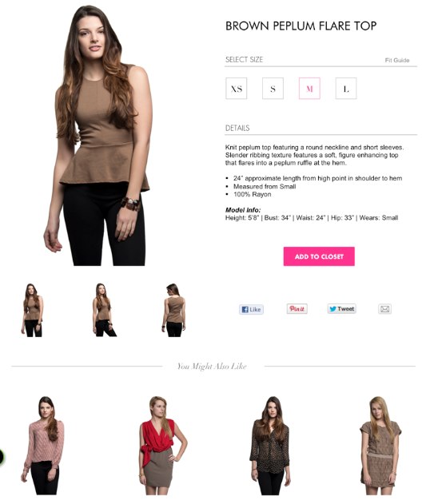The width and height of the screenshot is (426, 504).
Task: Open the brown lace dress recommendation
Action: (380, 446)
